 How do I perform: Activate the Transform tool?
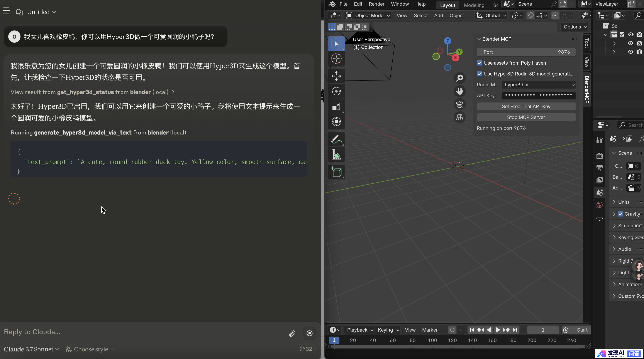pos(336,122)
